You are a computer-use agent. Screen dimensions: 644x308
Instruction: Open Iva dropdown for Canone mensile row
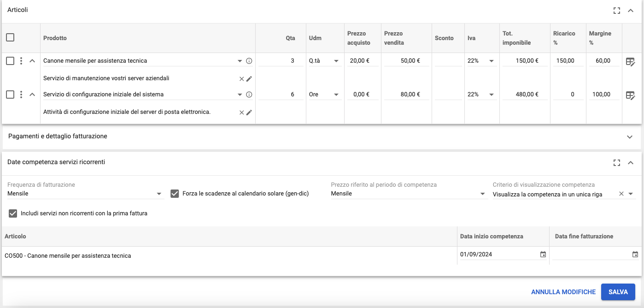point(492,61)
